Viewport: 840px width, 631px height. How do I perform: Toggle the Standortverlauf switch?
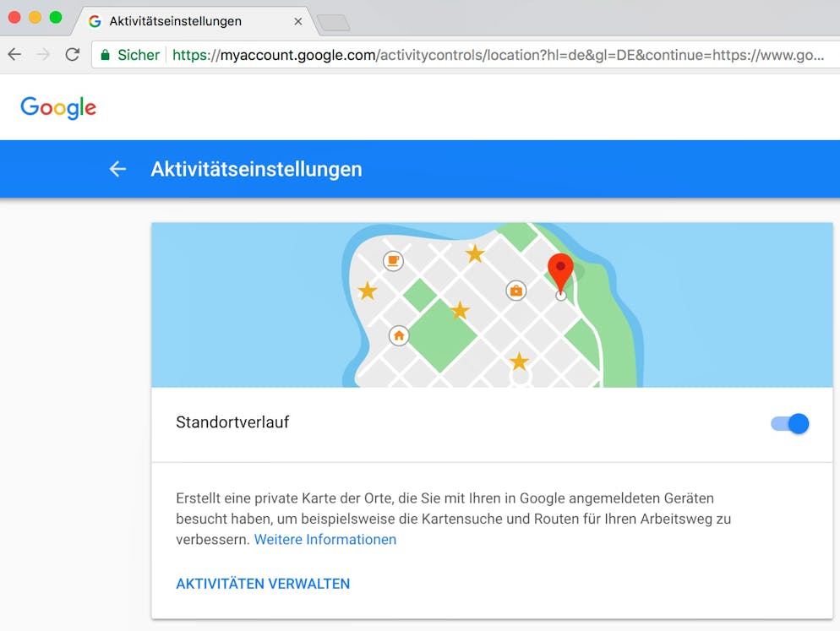point(789,424)
